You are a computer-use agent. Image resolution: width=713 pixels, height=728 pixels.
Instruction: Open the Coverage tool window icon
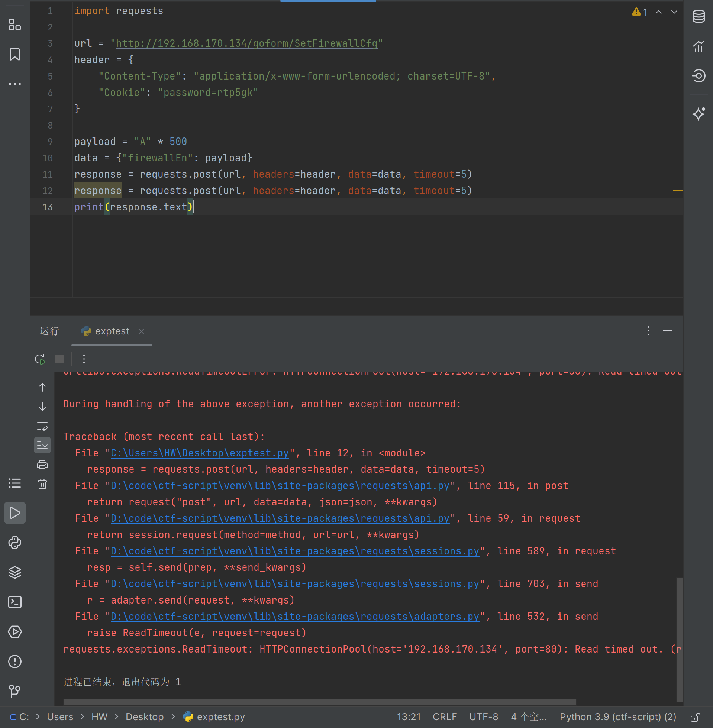click(x=699, y=76)
